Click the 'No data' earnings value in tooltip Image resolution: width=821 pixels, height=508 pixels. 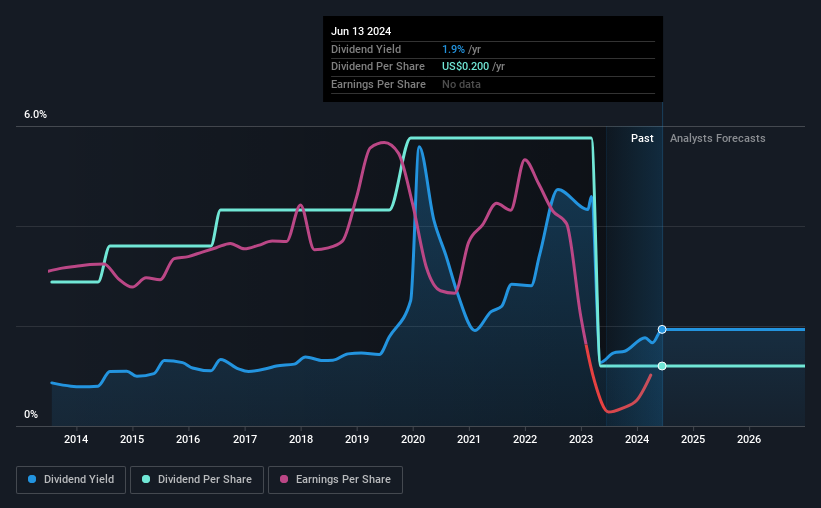coord(461,84)
